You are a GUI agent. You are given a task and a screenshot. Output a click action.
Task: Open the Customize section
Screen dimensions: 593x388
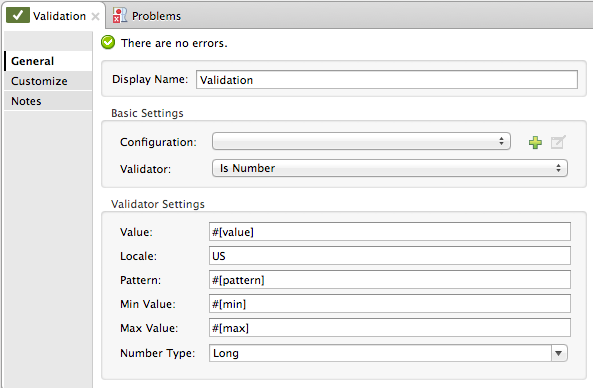[x=48, y=81]
